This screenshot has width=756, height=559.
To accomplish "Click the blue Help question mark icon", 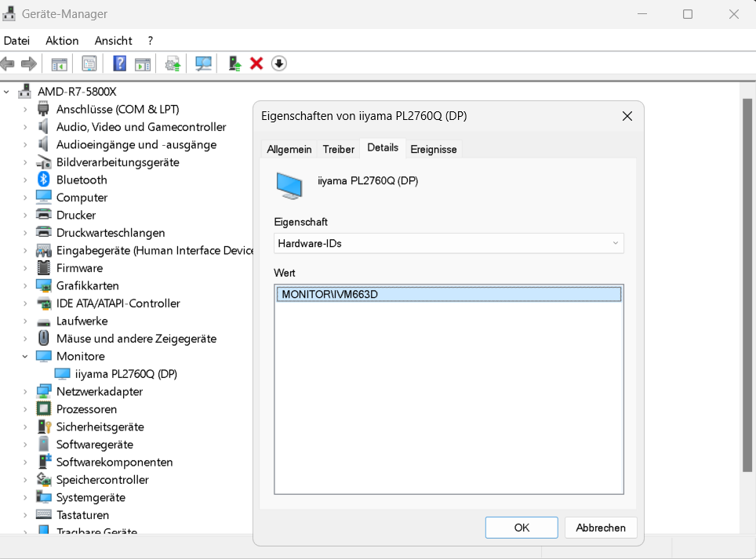I will point(119,64).
